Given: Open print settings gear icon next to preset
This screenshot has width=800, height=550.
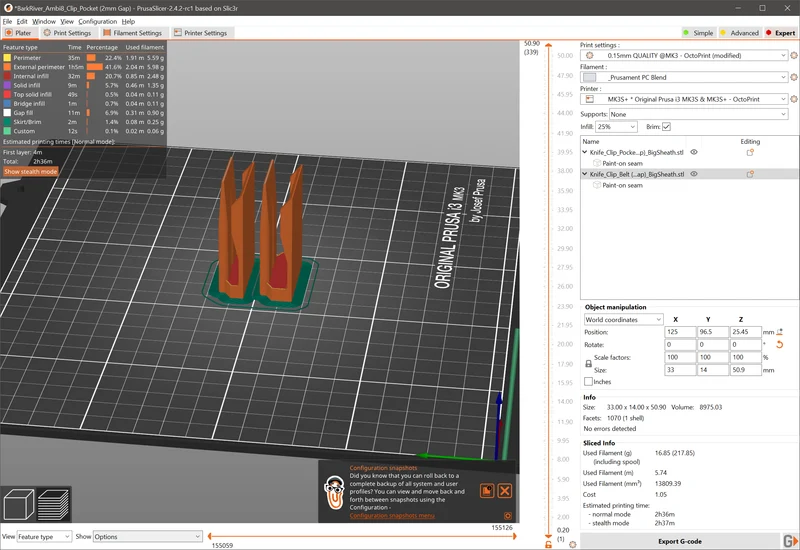Looking at the screenshot, I should (794, 55).
